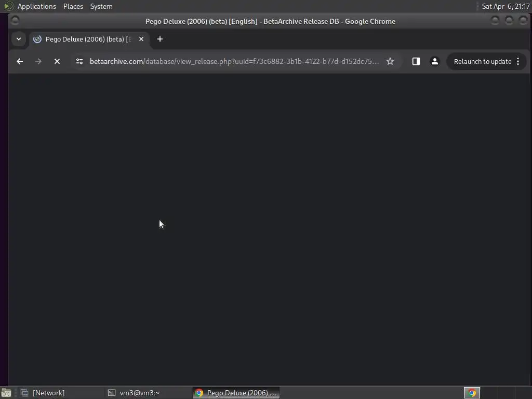
Task: Open the Chrome profile menu
Action: pos(435,61)
